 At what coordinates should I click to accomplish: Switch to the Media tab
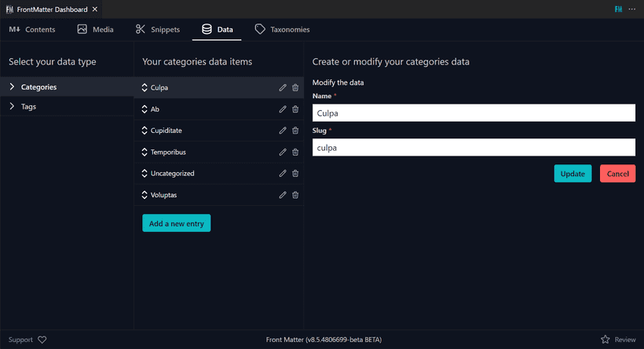pyautogui.click(x=95, y=29)
